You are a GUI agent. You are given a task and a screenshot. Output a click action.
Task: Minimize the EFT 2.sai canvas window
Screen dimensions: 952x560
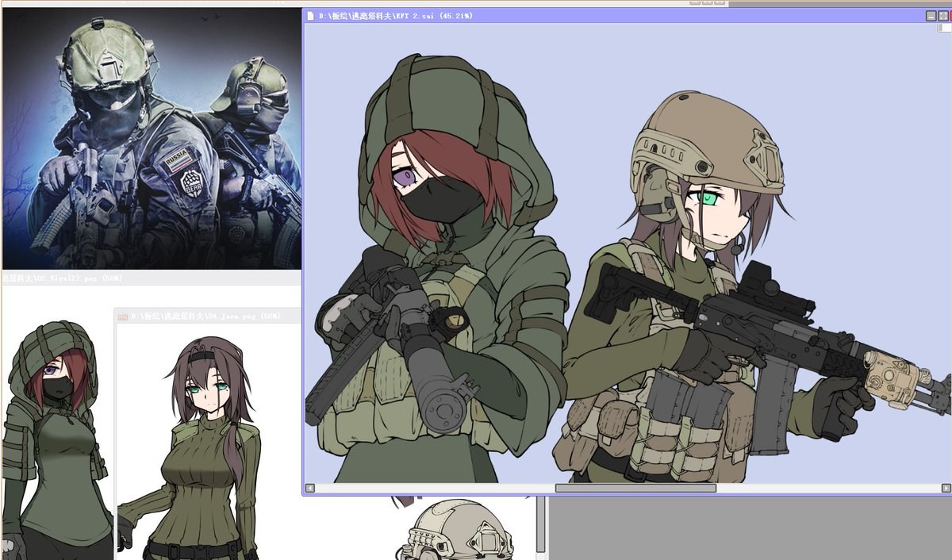[930, 16]
